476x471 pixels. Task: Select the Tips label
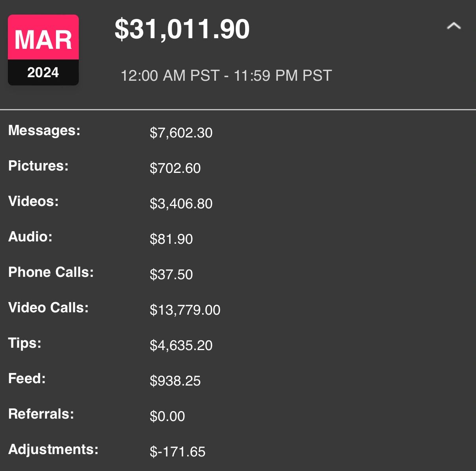point(25,343)
